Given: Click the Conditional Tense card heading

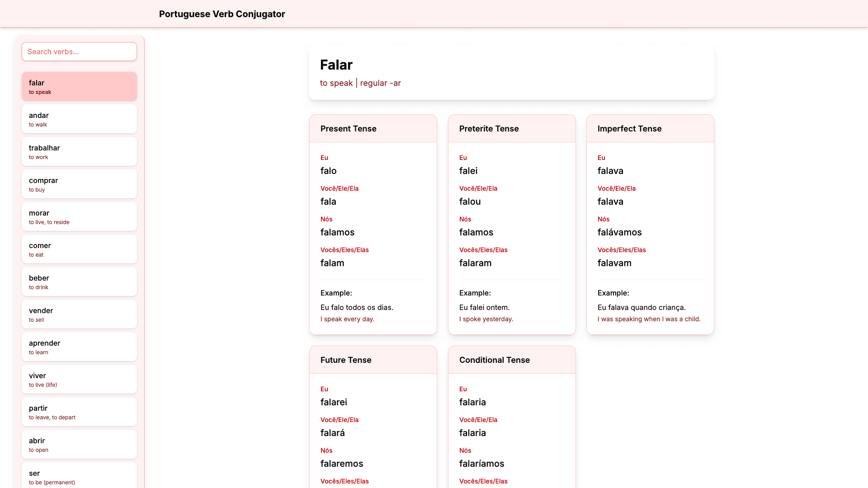Looking at the screenshot, I should tap(495, 360).
